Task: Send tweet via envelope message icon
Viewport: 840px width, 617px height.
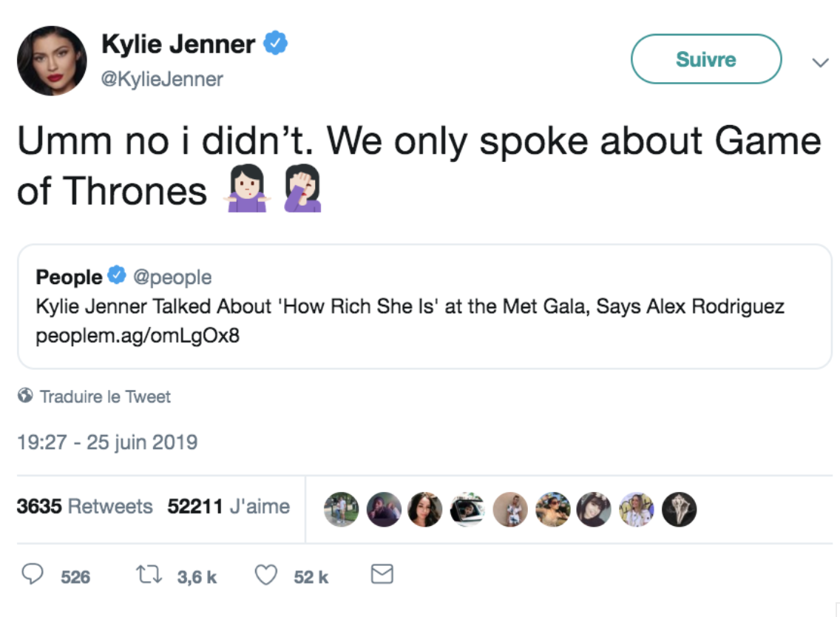Action: coord(382,575)
